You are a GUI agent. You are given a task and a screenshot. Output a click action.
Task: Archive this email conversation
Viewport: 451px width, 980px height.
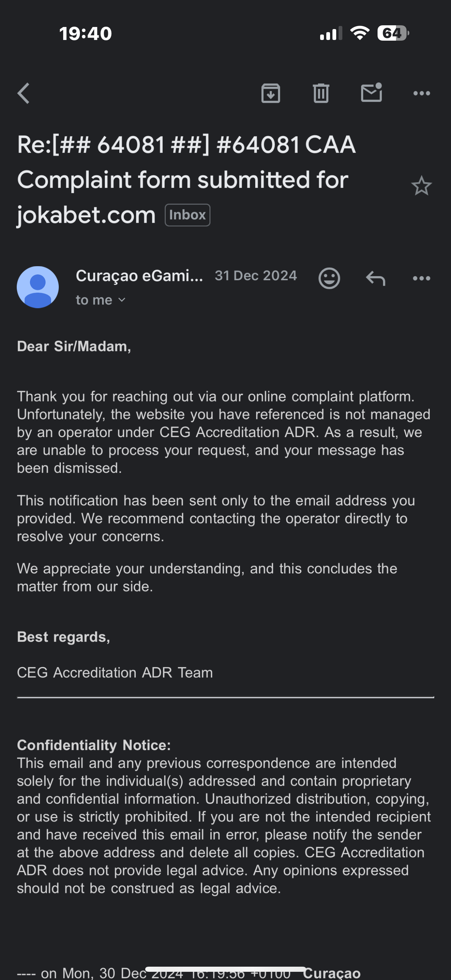(271, 93)
